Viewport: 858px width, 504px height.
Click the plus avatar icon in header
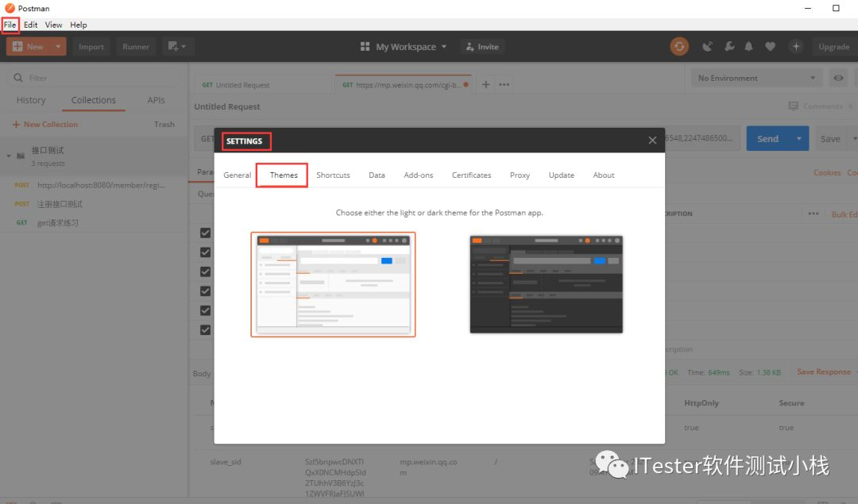tap(795, 47)
